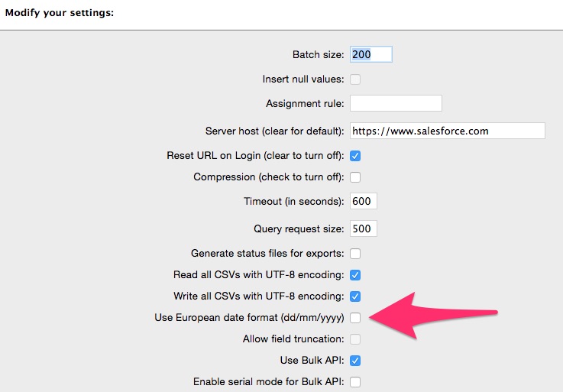Click the 'Timeout (in seconds):' label text
The width and height of the screenshot is (563, 392).
293,201
